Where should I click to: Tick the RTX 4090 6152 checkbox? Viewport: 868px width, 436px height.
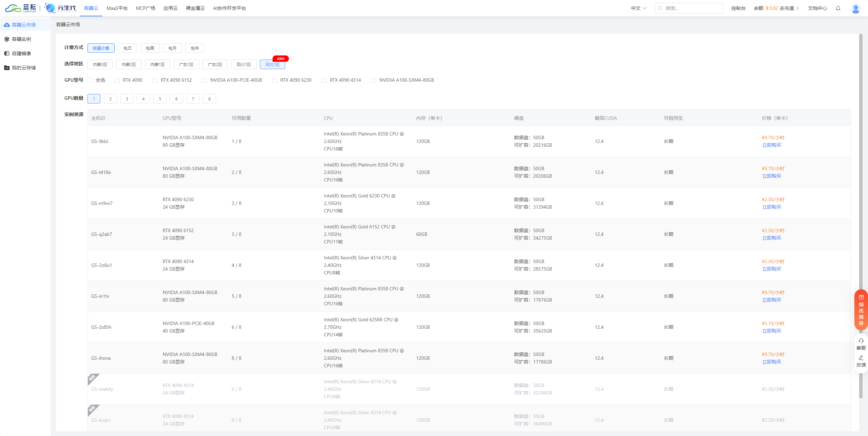[x=155, y=80]
